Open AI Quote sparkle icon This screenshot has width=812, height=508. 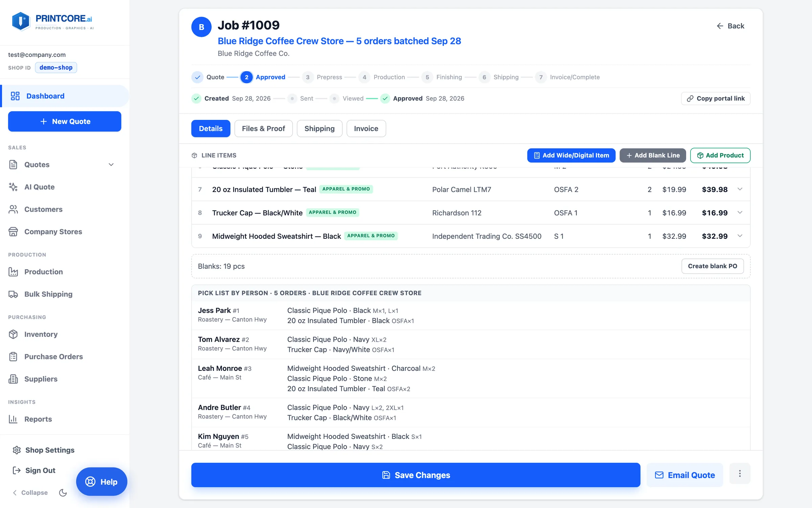click(x=13, y=187)
